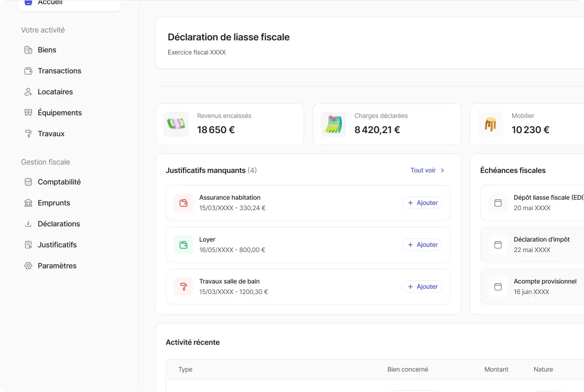Expand the chevron beside Tout voir
Screen dimensions: 584x392
[x=442, y=170]
